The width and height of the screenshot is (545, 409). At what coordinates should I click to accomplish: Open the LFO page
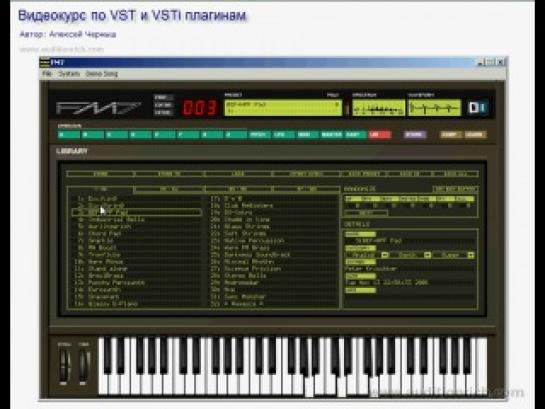click(x=283, y=135)
